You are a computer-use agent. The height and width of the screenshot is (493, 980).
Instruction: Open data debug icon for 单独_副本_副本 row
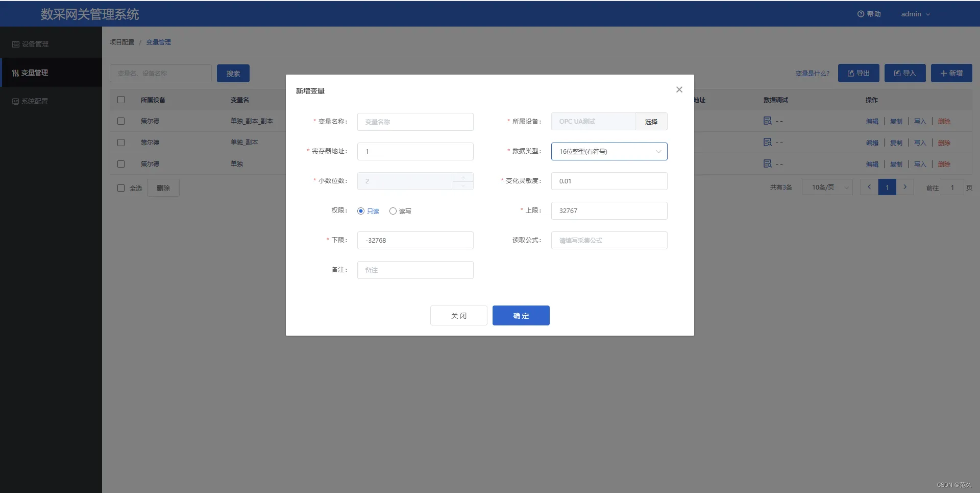[x=768, y=121]
